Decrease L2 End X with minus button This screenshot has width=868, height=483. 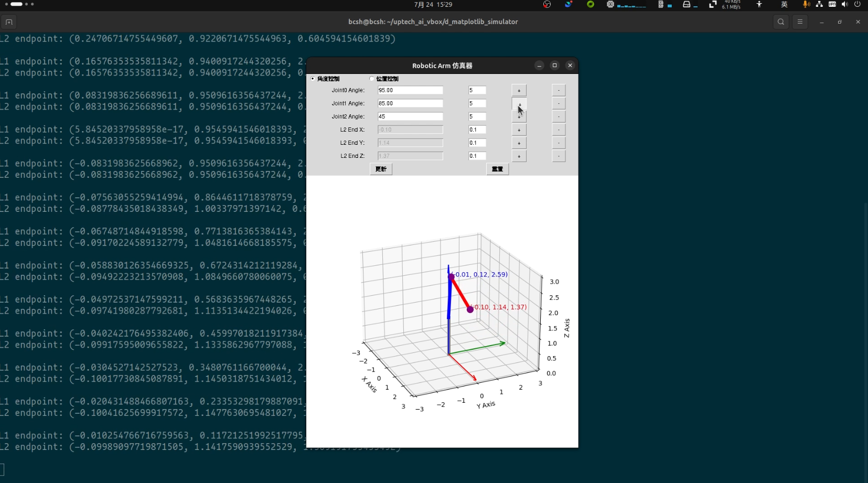click(559, 130)
